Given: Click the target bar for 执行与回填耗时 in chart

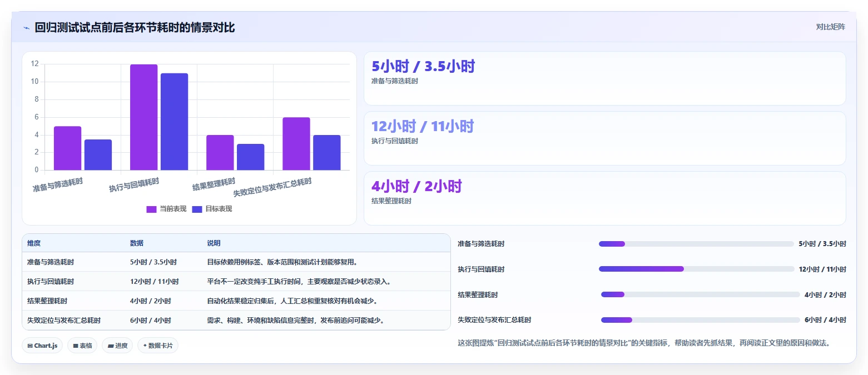Looking at the screenshot, I should click(x=175, y=122).
